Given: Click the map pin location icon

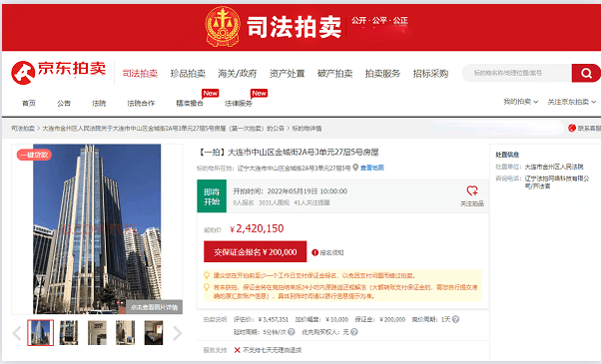Looking at the screenshot, I should click(x=355, y=168).
